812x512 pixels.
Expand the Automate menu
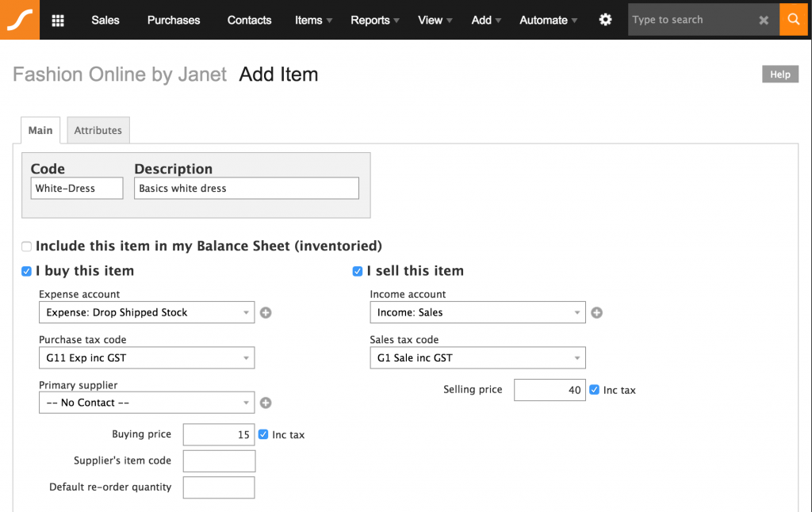[549, 20]
